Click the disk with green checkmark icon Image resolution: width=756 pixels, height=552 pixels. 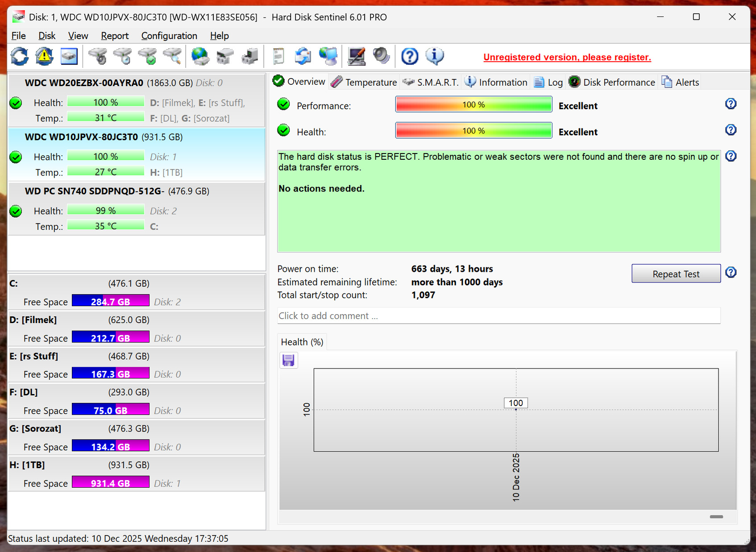(147, 56)
